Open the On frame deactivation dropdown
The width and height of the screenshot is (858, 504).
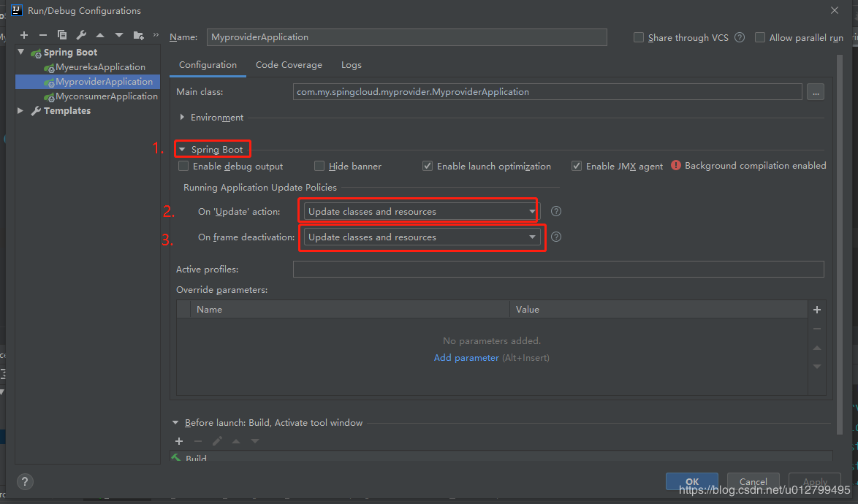tap(422, 237)
